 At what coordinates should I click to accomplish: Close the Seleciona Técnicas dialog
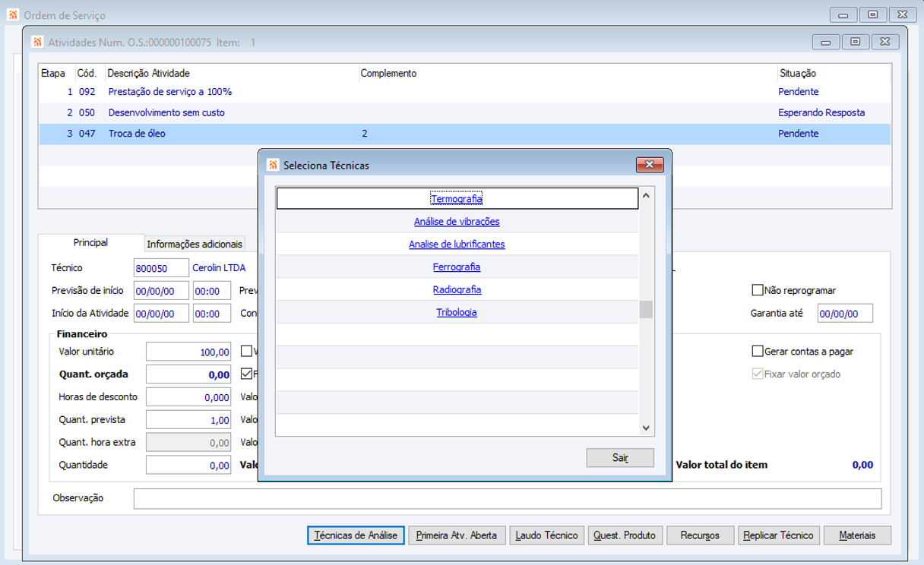point(650,165)
